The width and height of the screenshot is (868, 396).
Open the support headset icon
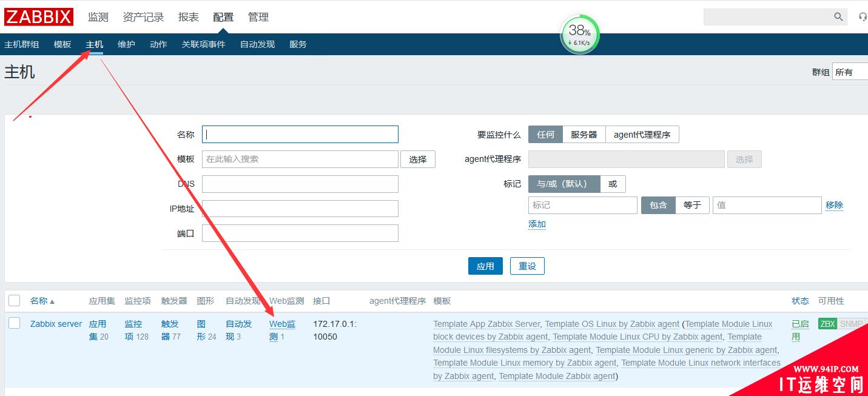click(863, 17)
